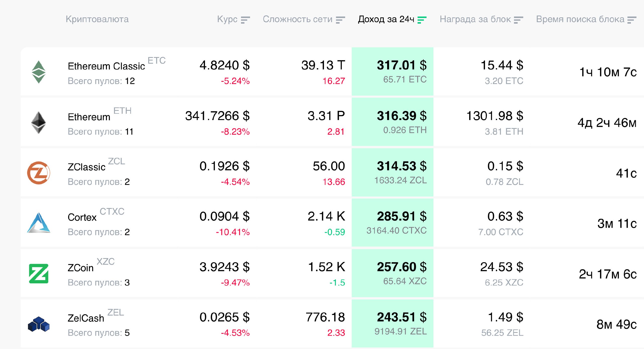Click the ZelCash blue cubes logo

tap(38, 324)
